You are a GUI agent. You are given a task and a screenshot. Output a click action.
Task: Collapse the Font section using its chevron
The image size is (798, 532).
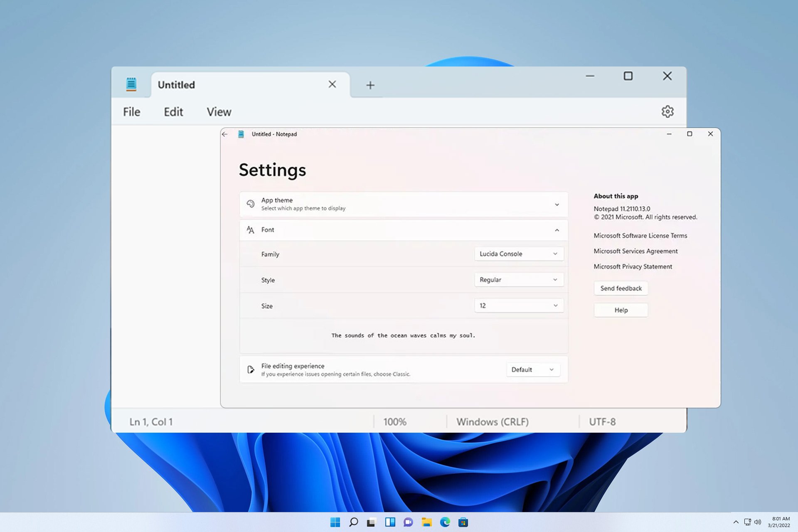coord(556,230)
